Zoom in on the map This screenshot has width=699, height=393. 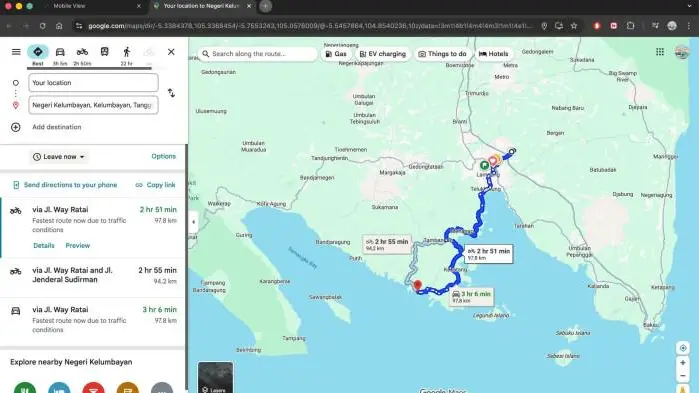coord(683,363)
